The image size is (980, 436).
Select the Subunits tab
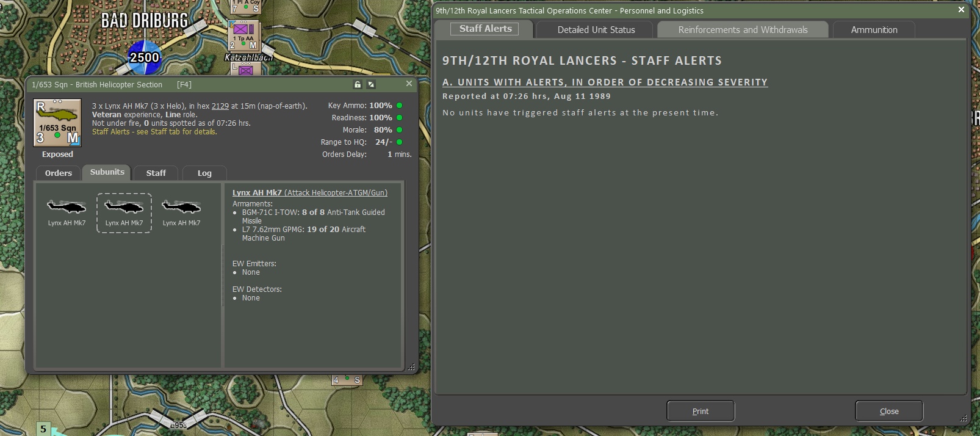(x=107, y=172)
